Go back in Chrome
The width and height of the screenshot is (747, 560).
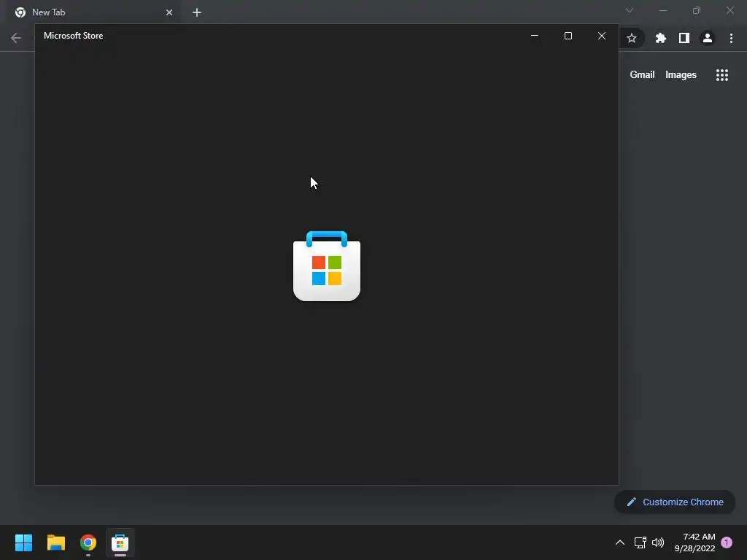(x=16, y=38)
